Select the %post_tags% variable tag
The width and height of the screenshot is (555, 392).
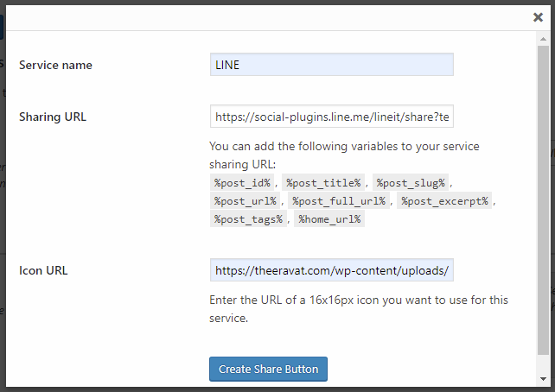click(248, 219)
